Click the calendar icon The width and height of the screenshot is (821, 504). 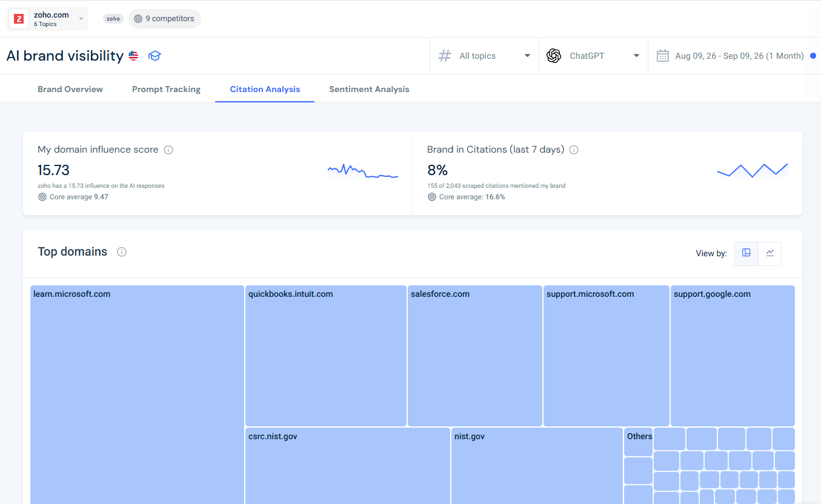tap(663, 56)
